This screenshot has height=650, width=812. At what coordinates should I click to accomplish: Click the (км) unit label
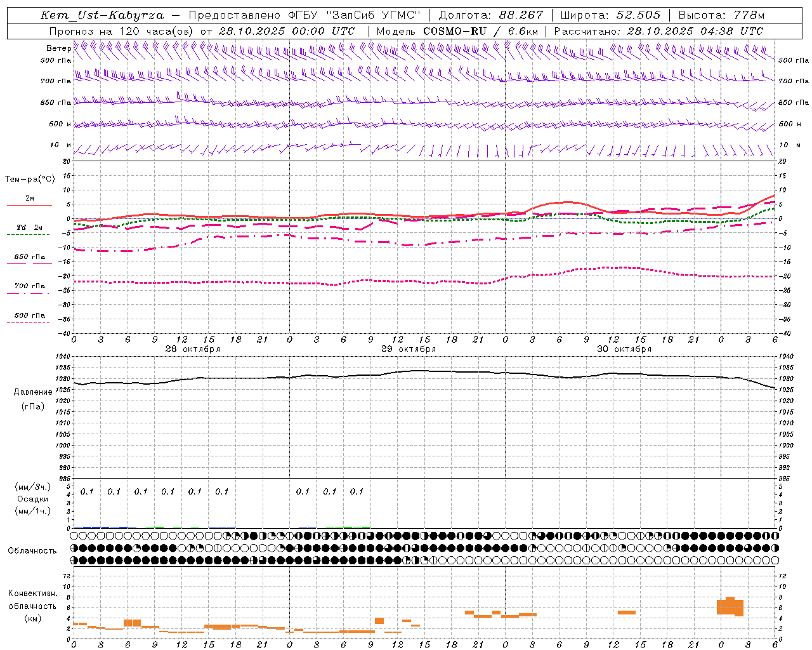click(x=32, y=618)
